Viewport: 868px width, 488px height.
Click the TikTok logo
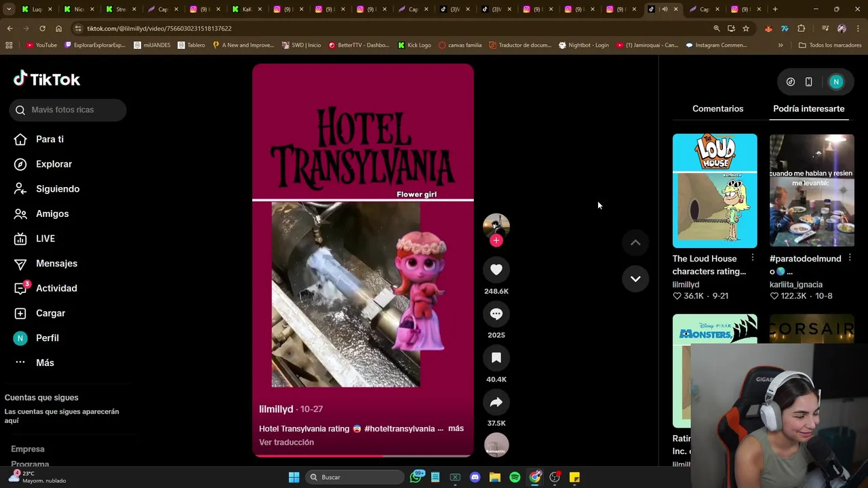47,79
